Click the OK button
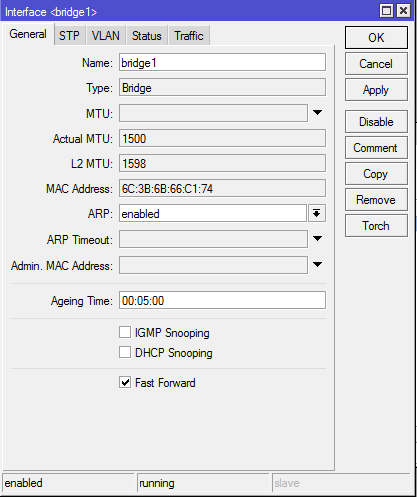Screen dimensions: 417x497 coord(376,38)
